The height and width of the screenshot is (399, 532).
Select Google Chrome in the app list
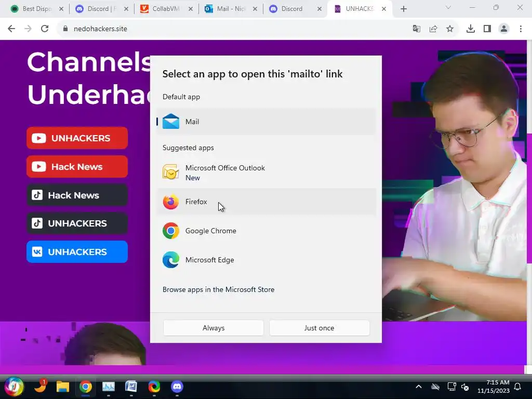pos(266,231)
